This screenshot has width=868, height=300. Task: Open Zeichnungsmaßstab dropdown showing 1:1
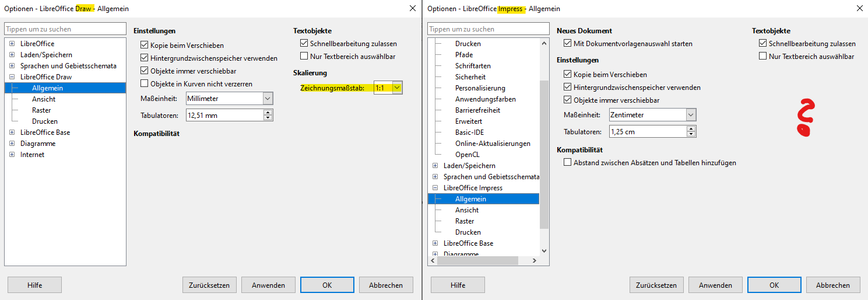point(388,88)
